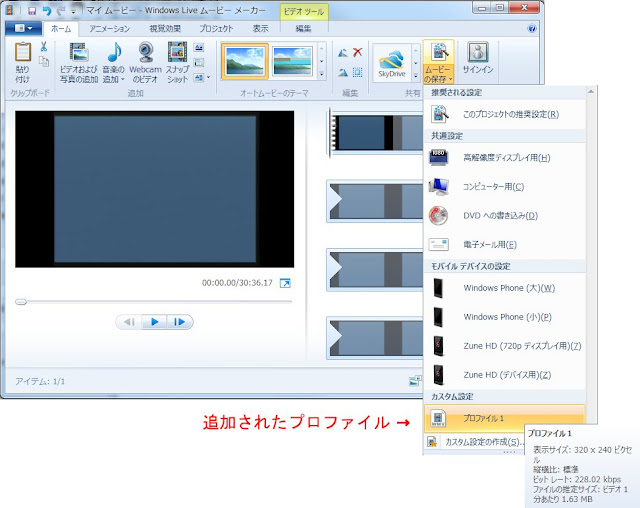Choose Burn a DVD (DVDへの書き込み)
Viewport: 640px width, 508px height.
pyautogui.click(x=505, y=215)
